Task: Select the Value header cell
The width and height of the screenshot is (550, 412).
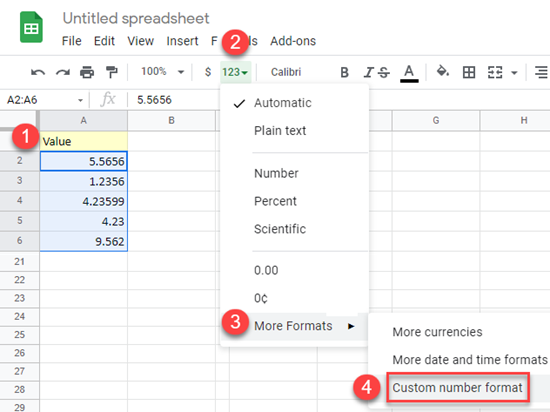Action: [x=83, y=141]
